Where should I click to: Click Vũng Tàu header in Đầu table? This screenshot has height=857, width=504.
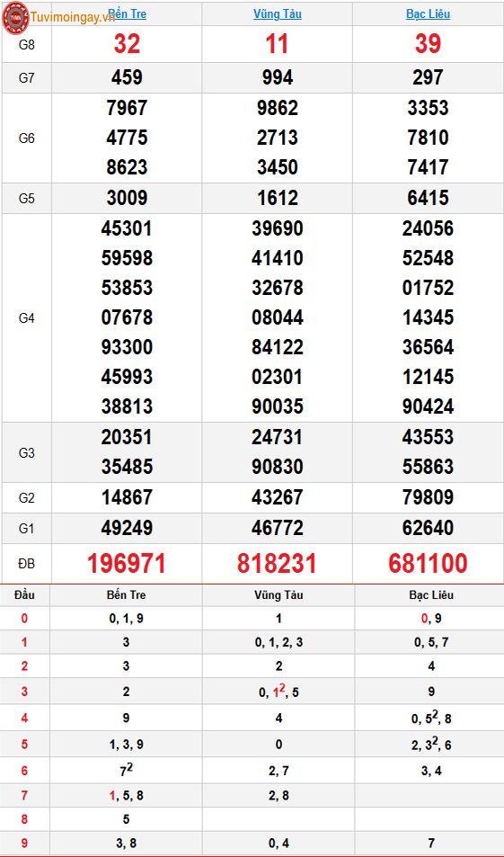click(x=279, y=594)
